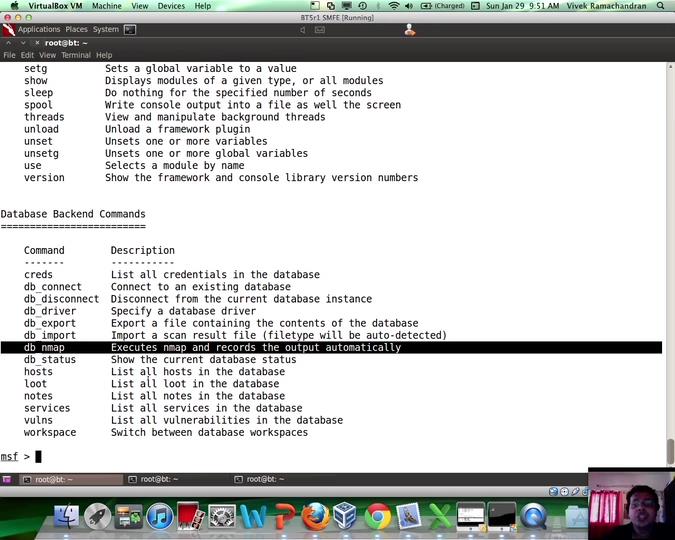
Task: Click the display icon in macOS menu bar
Action: (x=346, y=6)
